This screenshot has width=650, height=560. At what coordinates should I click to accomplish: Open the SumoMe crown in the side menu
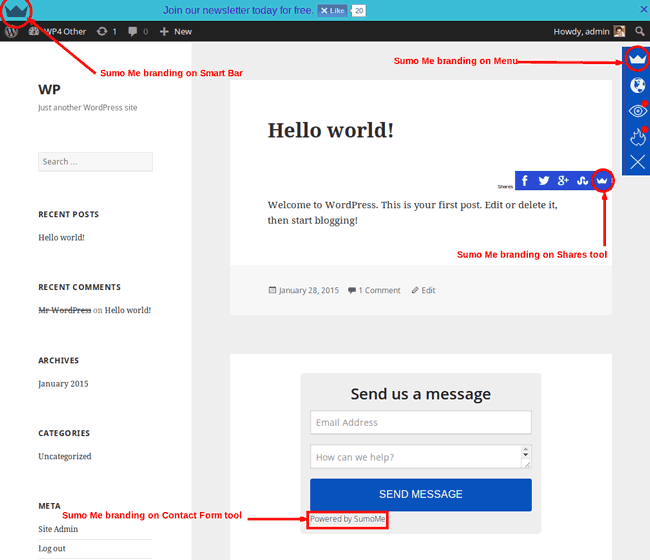637,61
